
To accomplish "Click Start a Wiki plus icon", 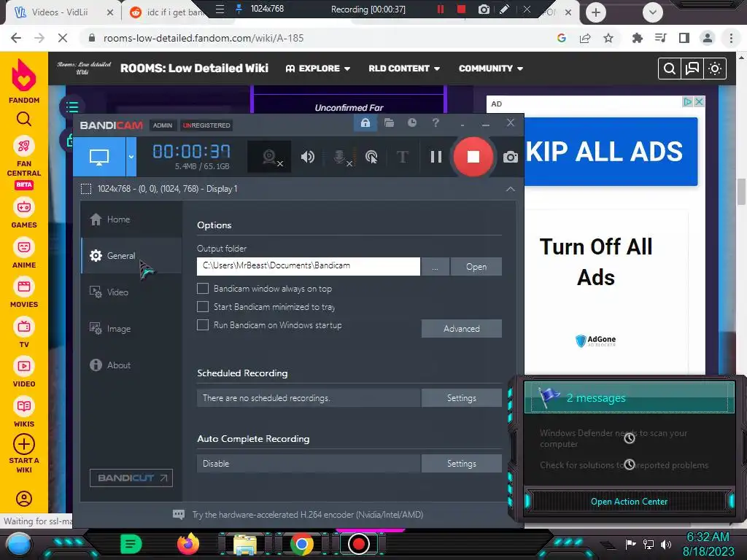I will [24, 444].
